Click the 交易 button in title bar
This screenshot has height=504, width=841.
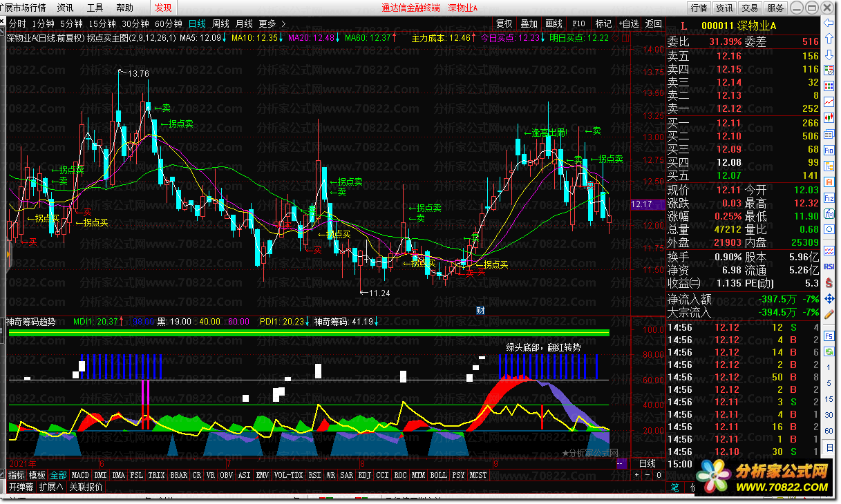[x=750, y=8]
